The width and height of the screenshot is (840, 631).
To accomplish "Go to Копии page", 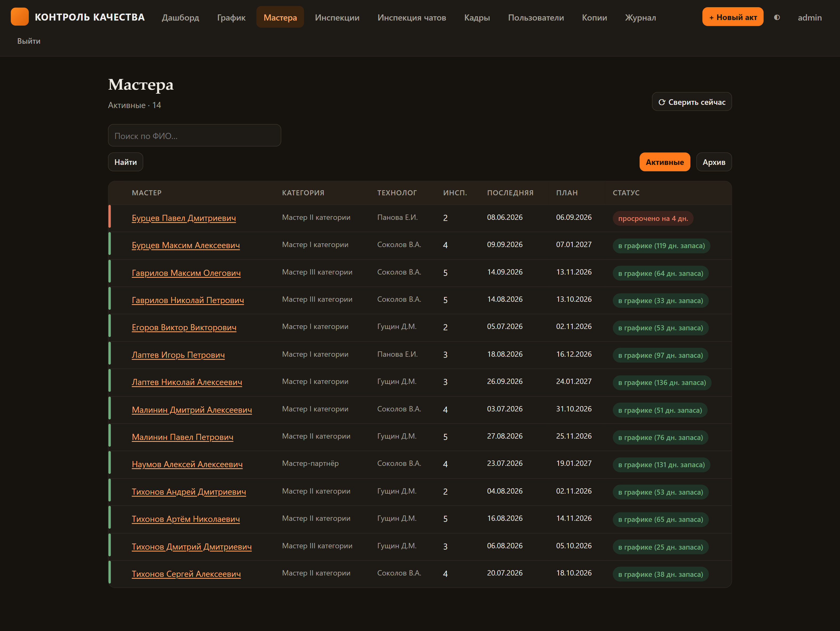I will tap(594, 17).
